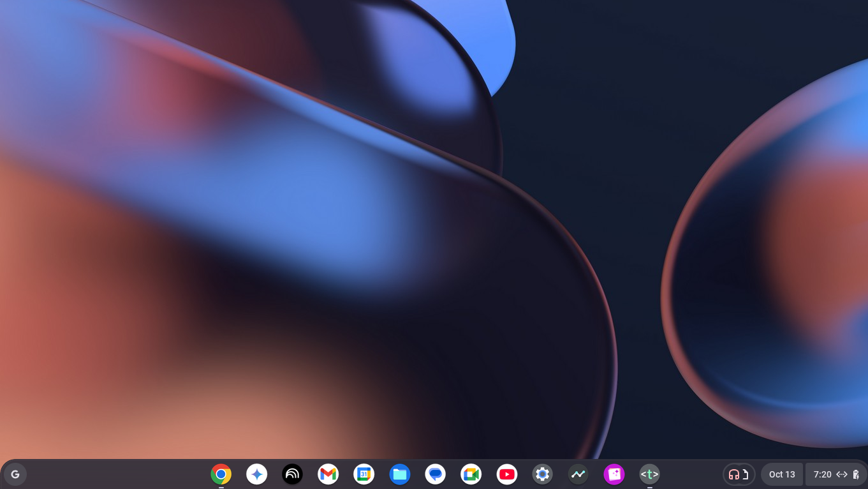
Task: Click the Ethernet network status icon
Action: [x=842, y=474]
